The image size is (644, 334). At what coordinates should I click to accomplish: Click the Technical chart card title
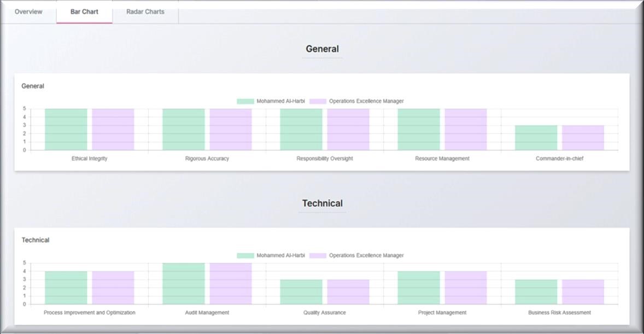tap(36, 240)
